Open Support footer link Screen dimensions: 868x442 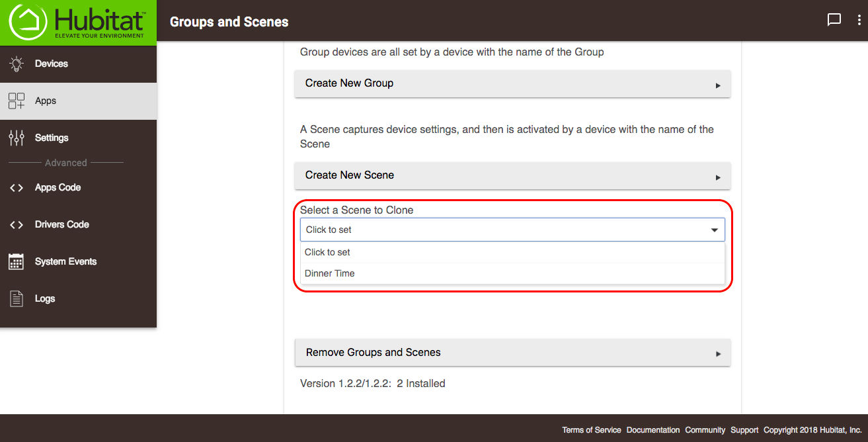744,430
